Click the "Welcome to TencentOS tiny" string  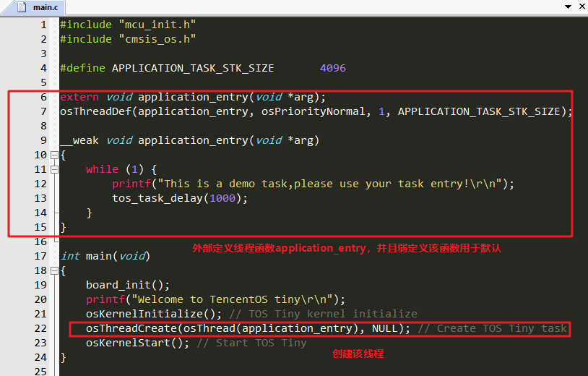click(x=231, y=299)
